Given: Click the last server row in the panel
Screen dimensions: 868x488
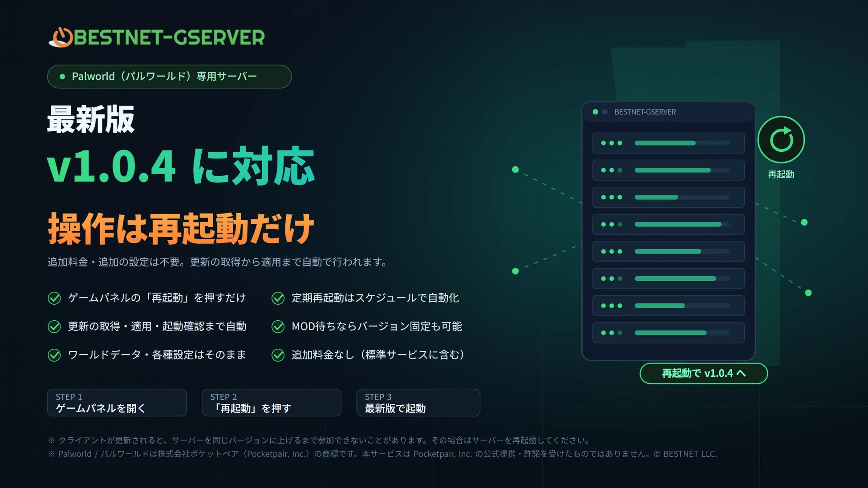Looking at the screenshot, I should [x=668, y=333].
